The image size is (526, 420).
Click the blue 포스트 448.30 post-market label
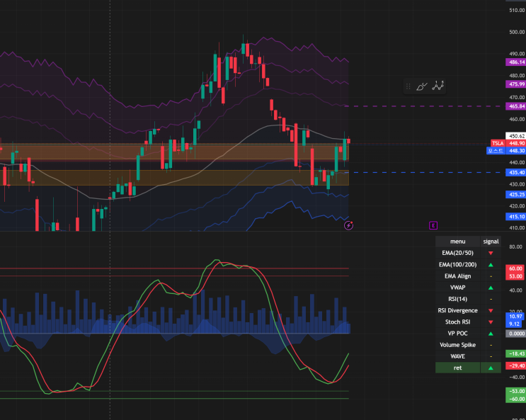click(506, 151)
